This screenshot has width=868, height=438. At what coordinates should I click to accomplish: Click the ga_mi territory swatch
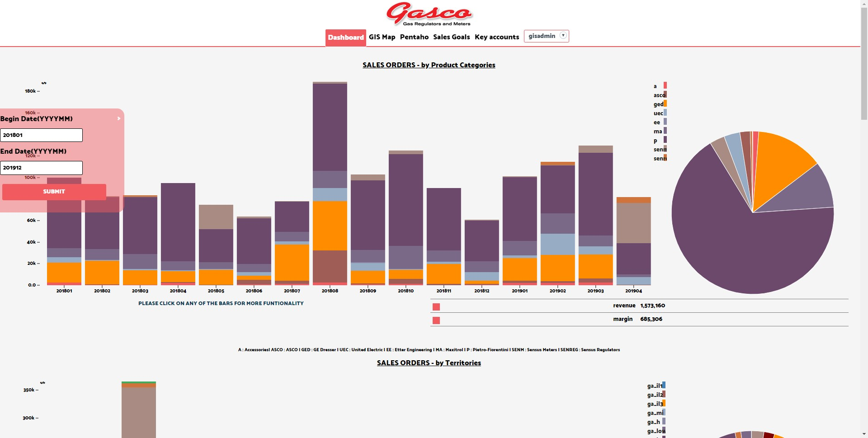pyautogui.click(x=664, y=412)
